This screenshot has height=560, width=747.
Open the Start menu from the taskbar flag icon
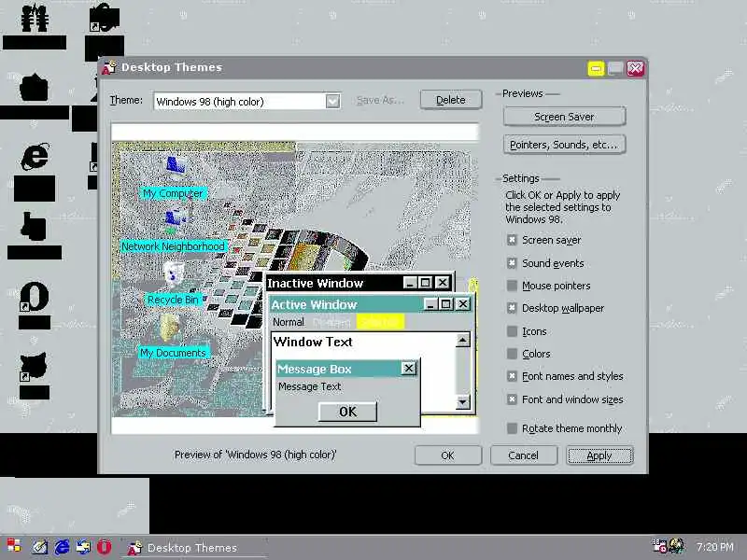coord(14,546)
